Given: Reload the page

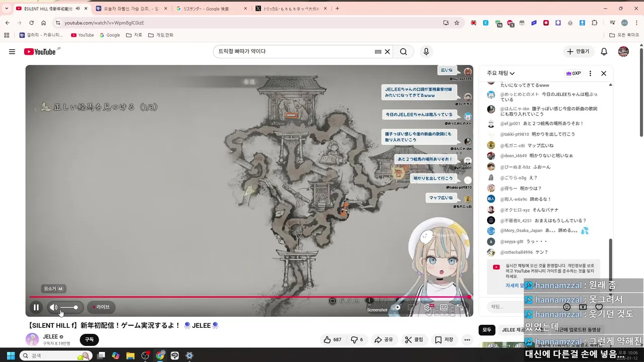Looking at the screenshot, I should coord(32,23).
